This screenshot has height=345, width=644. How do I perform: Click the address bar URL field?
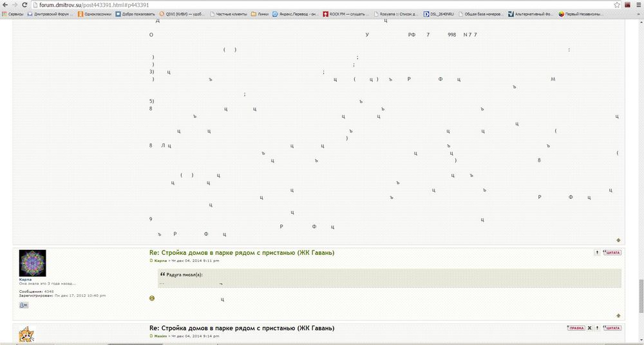pyautogui.click(x=322, y=5)
